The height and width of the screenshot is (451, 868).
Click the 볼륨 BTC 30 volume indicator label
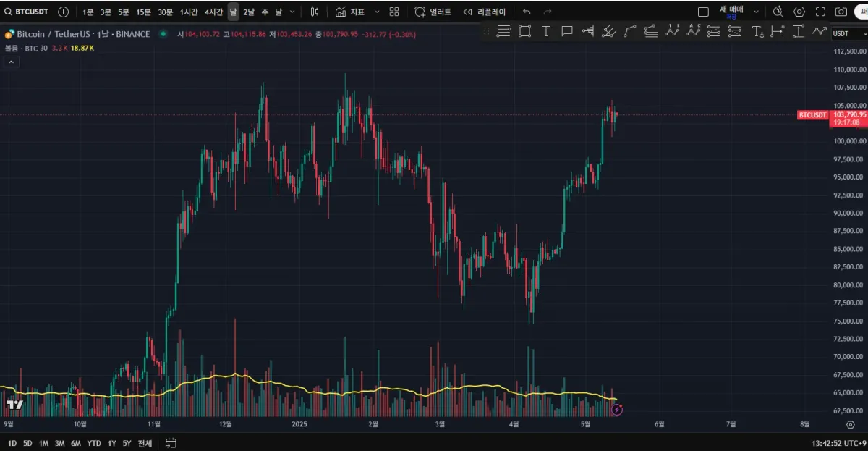tap(25, 47)
